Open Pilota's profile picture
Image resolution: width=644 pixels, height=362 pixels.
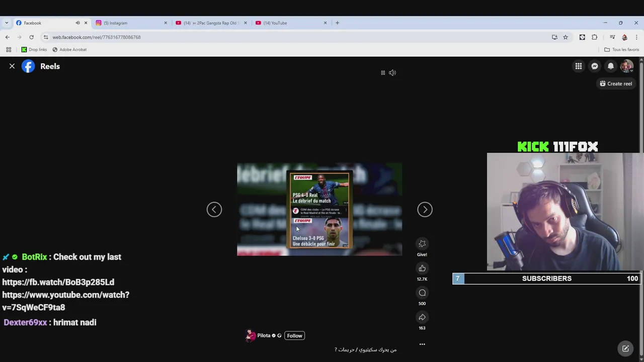(250, 336)
